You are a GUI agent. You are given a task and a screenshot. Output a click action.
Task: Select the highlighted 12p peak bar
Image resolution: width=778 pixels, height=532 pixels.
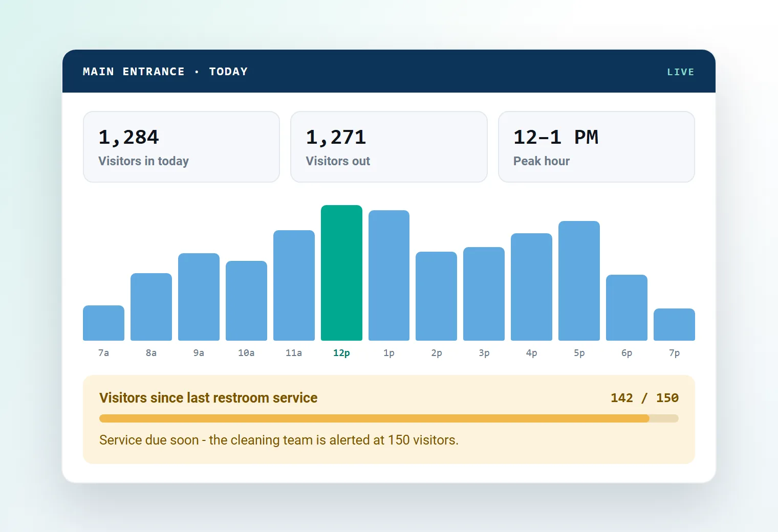341,273
